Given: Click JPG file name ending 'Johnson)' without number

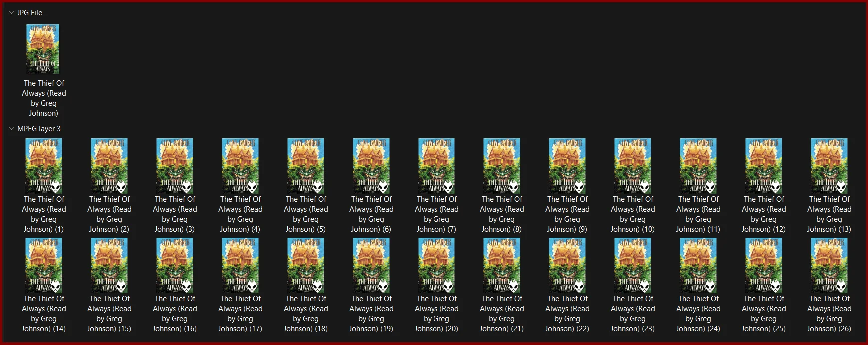Looking at the screenshot, I should 44,98.
